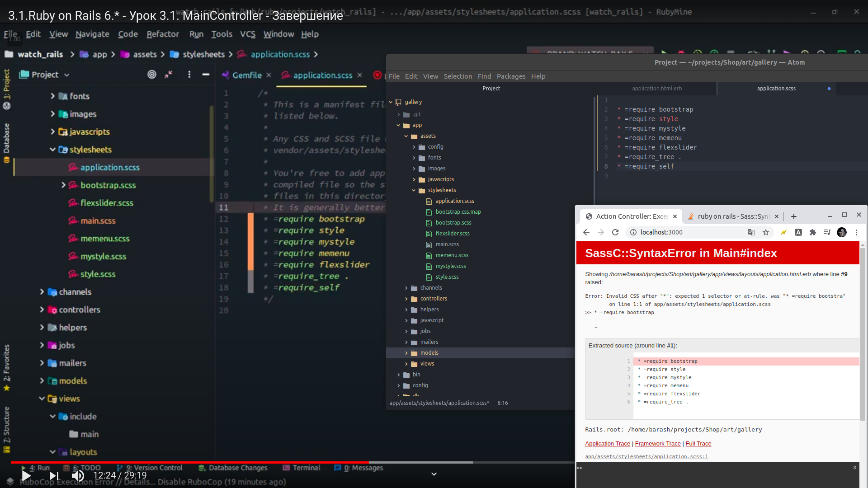The height and width of the screenshot is (488, 868).
Task: Reload the localhost page
Action: [615, 232]
